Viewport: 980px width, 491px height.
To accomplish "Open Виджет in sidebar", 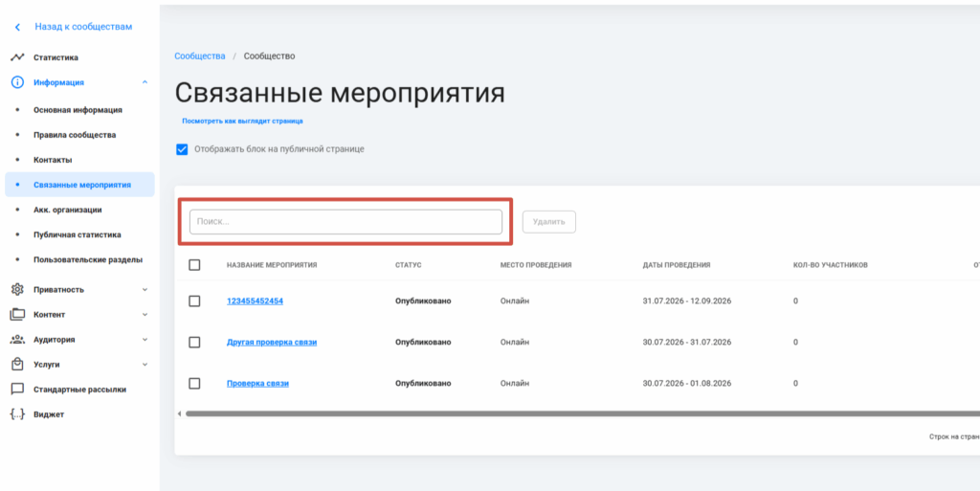I will [x=49, y=414].
